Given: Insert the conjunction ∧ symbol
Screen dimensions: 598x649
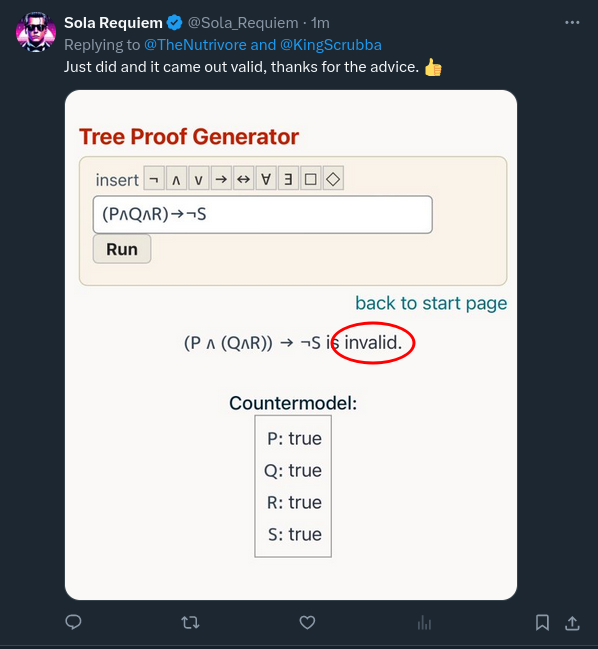Looking at the screenshot, I should pyautogui.click(x=176, y=178).
